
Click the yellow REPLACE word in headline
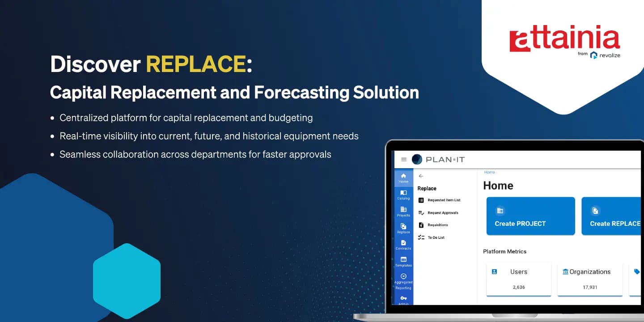[x=196, y=64]
